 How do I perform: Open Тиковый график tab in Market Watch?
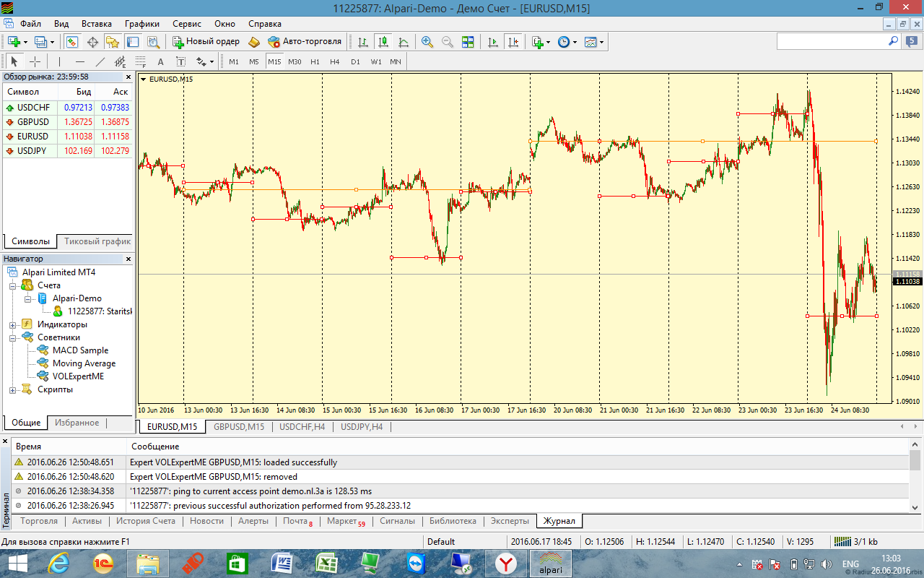click(97, 241)
